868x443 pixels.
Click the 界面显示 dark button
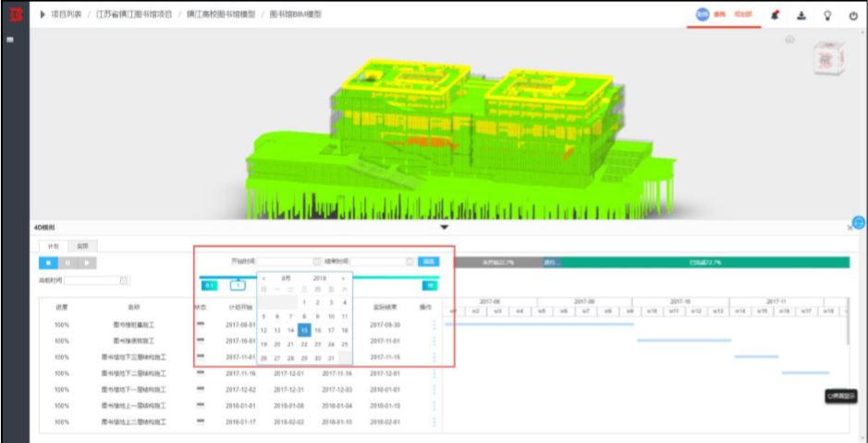click(841, 397)
